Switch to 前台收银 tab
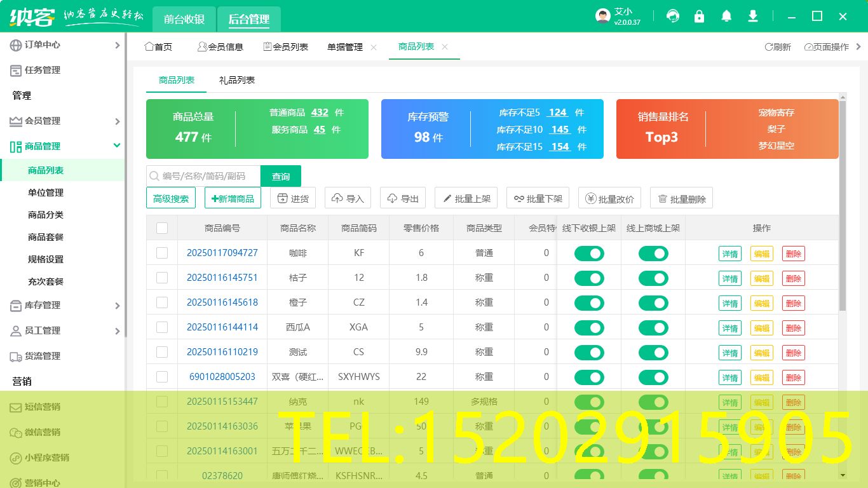The height and width of the screenshot is (488, 868). pyautogui.click(x=184, y=19)
